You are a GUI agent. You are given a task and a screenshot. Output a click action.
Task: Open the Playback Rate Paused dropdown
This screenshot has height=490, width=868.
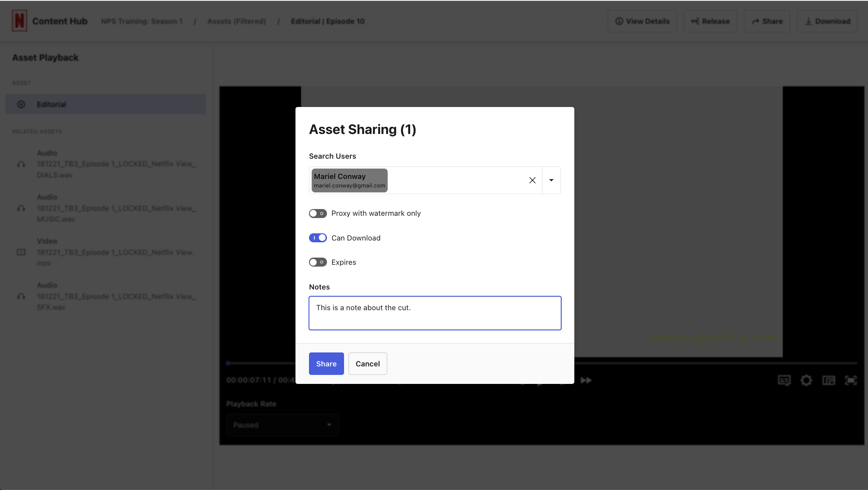point(282,425)
